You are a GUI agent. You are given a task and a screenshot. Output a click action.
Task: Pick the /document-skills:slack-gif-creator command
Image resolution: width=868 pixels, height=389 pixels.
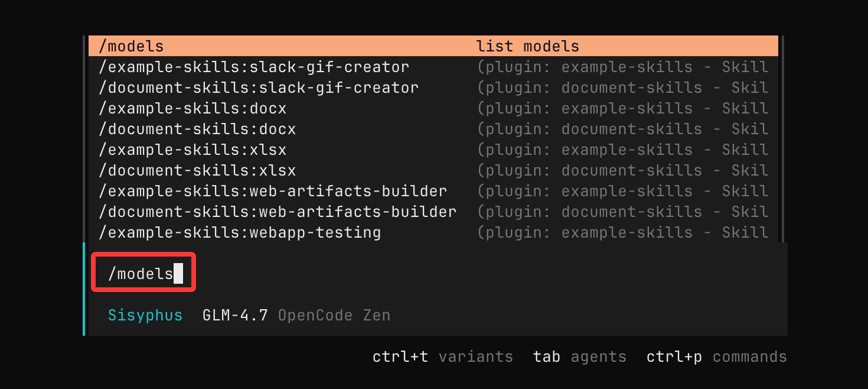259,87
